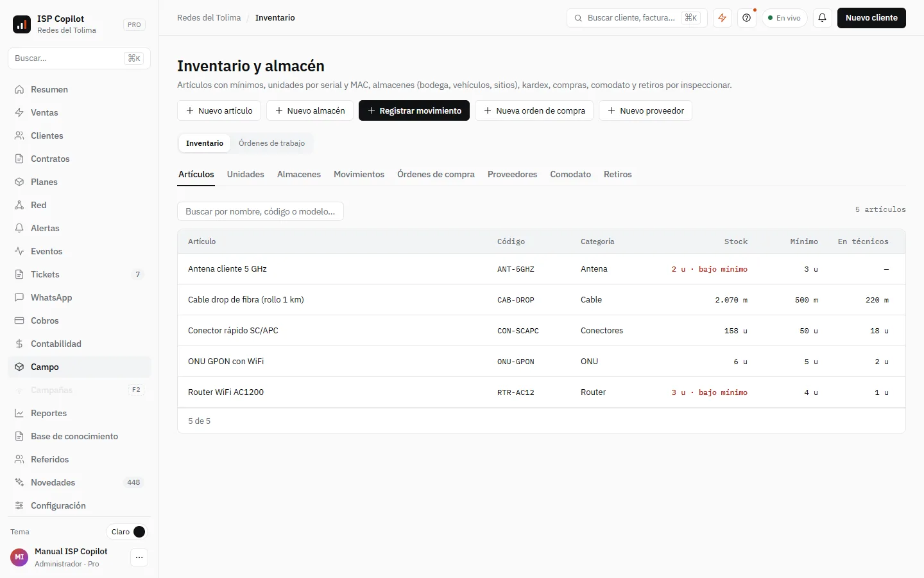This screenshot has height=578, width=924.
Task: Click the WhatsApp chat icon in sidebar
Action: [x=19, y=297]
